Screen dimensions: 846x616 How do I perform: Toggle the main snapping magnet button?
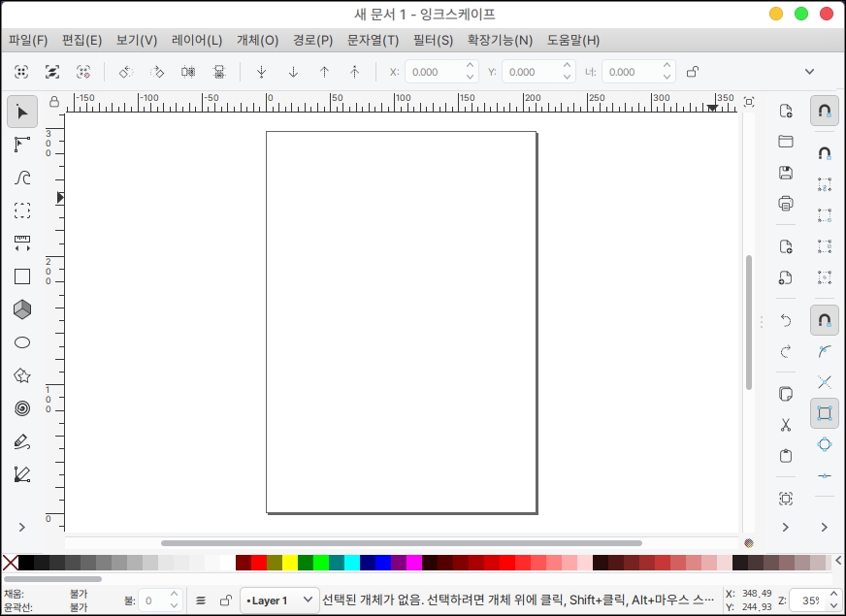[x=824, y=111]
